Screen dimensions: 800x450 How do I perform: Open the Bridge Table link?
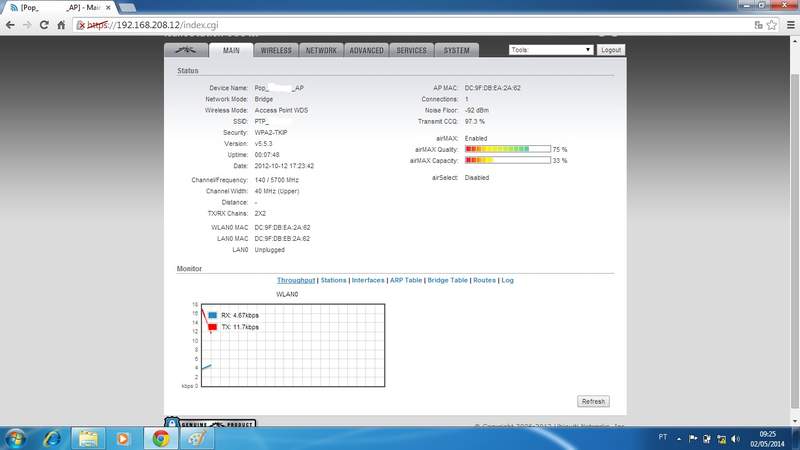[447, 280]
